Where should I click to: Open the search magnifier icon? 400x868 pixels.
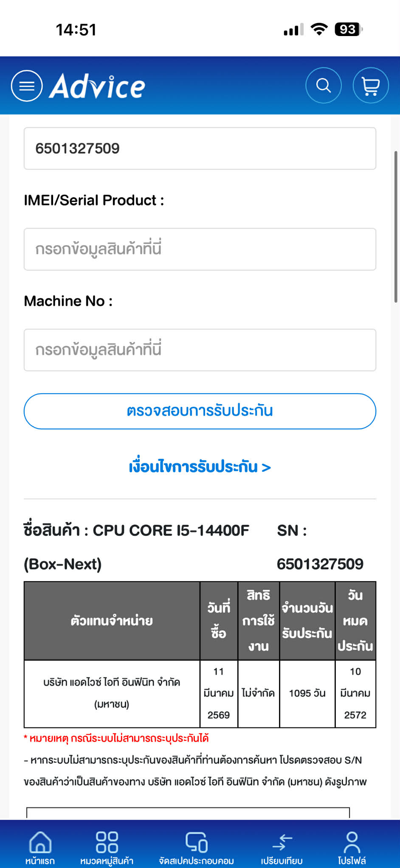324,86
